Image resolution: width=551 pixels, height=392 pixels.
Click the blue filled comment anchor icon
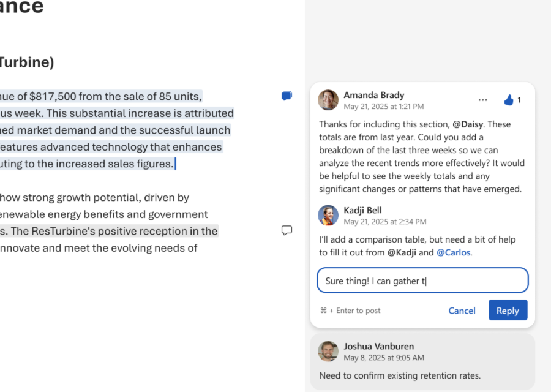[x=286, y=96]
